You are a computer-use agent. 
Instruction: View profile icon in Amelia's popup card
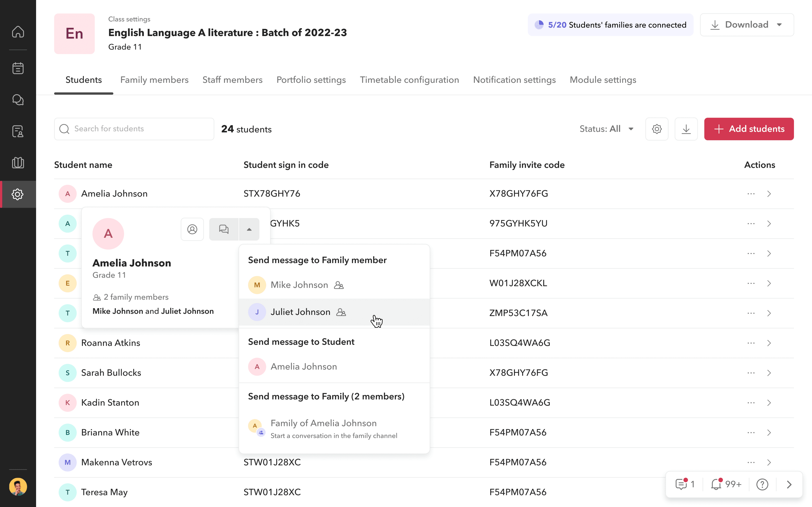click(192, 229)
